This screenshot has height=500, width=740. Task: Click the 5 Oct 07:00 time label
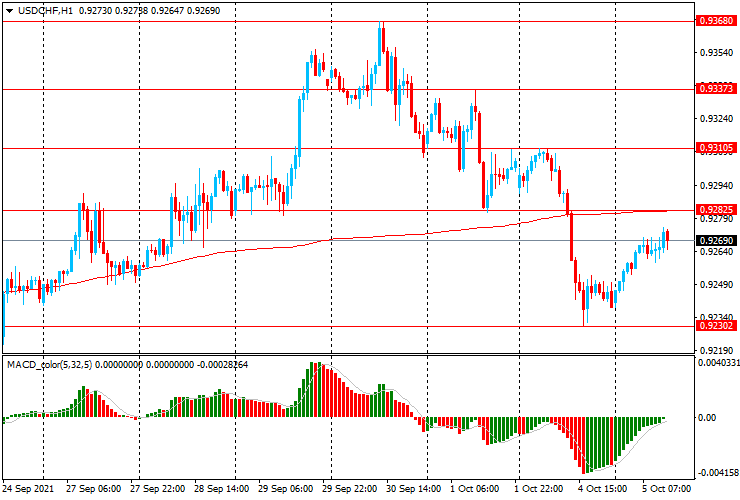[x=666, y=489]
